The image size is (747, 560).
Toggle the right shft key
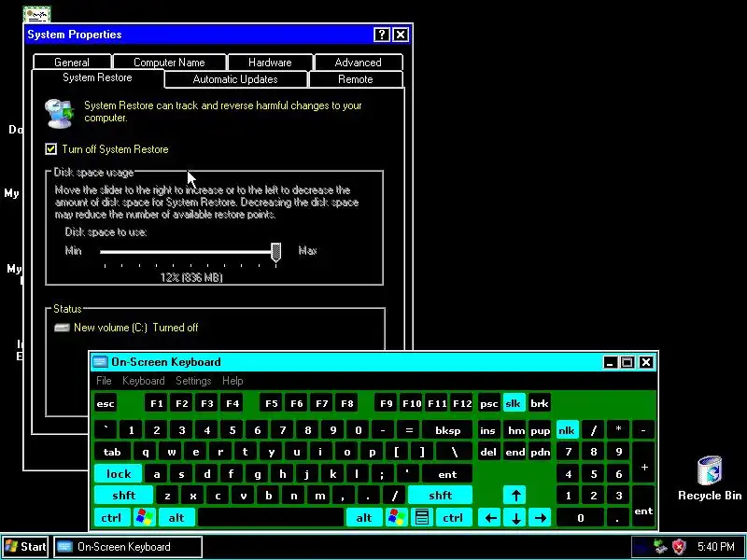(x=440, y=496)
